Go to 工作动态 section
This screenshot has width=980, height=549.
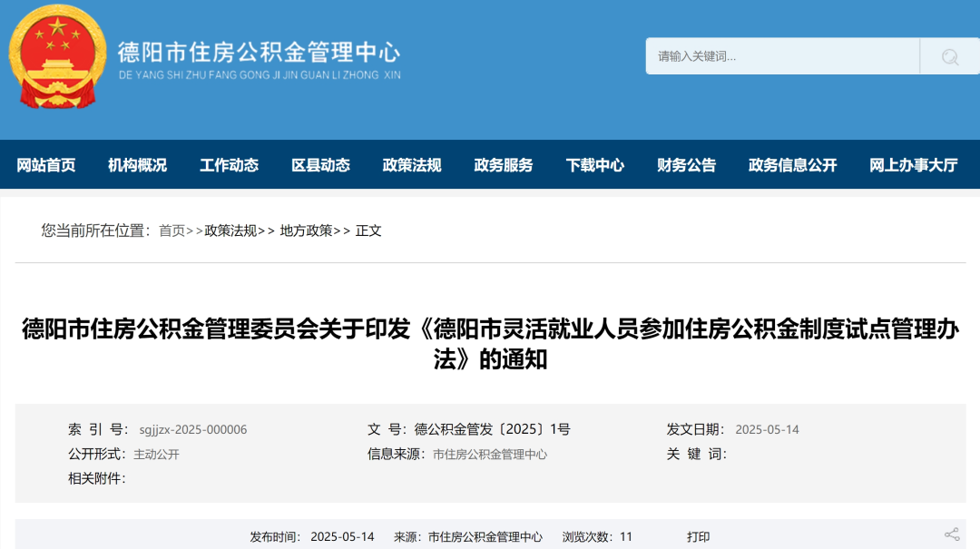[229, 165]
